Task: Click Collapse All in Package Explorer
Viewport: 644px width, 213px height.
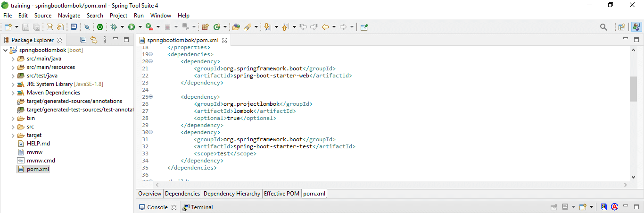Action: [83, 40]
